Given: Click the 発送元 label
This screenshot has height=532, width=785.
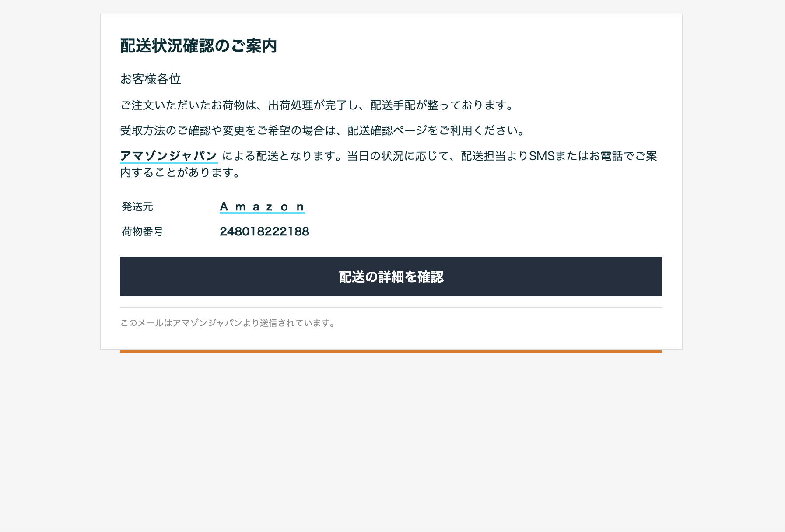Looking at the screenshot, I should [137, 206].
